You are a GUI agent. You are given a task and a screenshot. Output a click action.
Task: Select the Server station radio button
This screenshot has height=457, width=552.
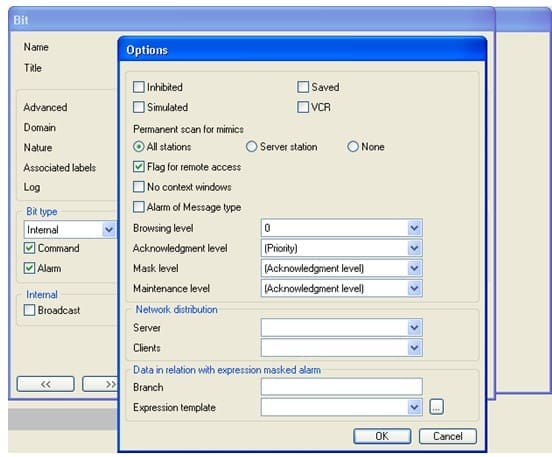pos(251,147)
